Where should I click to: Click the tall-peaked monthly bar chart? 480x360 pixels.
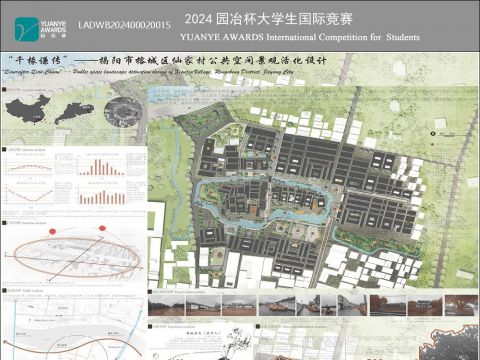pyautogui.click(x=102, y=167)
